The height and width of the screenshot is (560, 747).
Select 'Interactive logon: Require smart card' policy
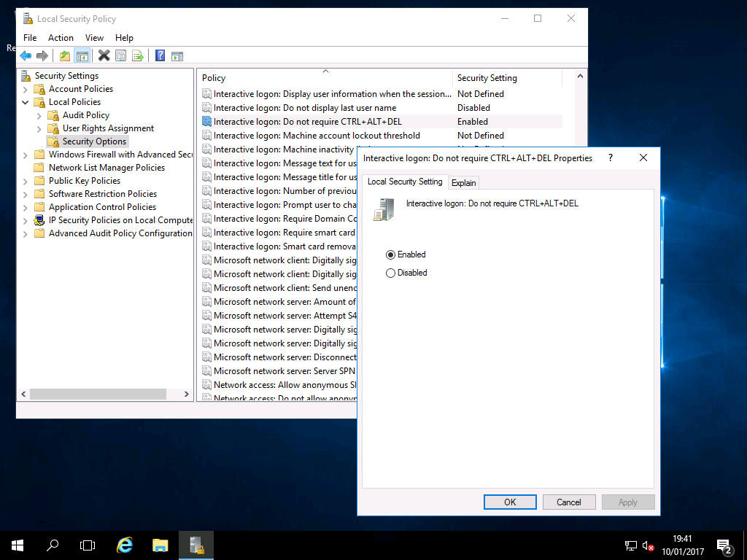point(279,233)
